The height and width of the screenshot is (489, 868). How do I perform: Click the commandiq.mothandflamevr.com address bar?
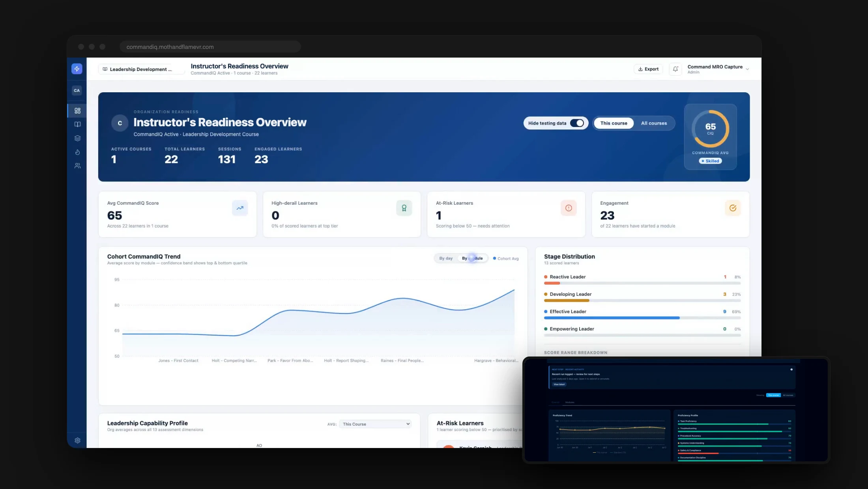[x=210, y=47]
